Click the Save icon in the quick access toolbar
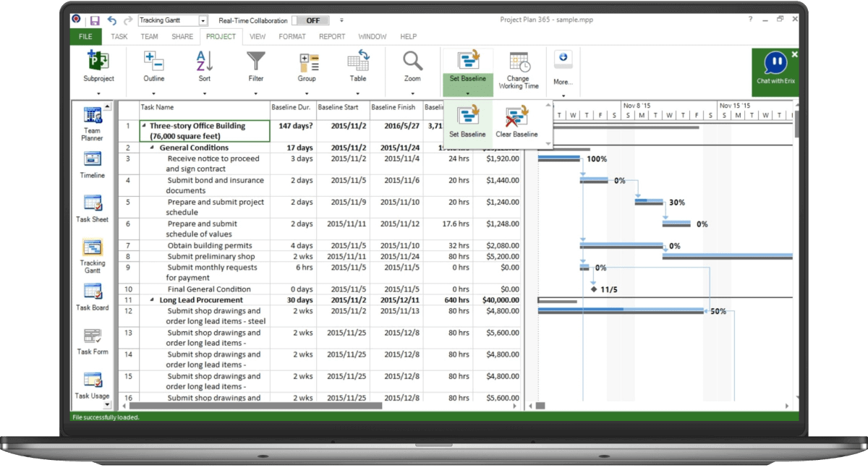Viewport: 868px width, 473px height. click(94, 20)
